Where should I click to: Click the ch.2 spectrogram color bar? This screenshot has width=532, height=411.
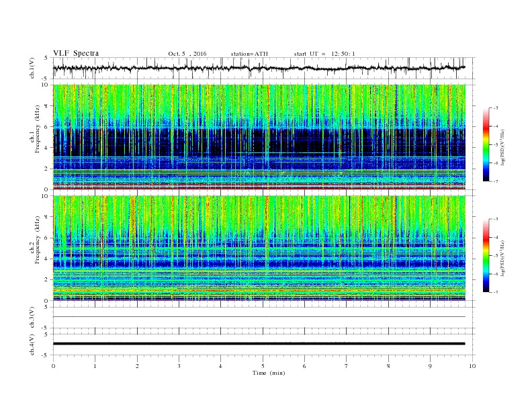pyautogui.click(x=486, y=255)
